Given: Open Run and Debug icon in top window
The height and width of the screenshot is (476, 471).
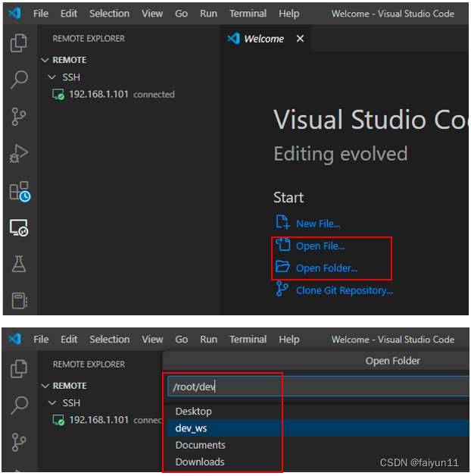Looking at the screenshot, I should click(x=19, y=154).
